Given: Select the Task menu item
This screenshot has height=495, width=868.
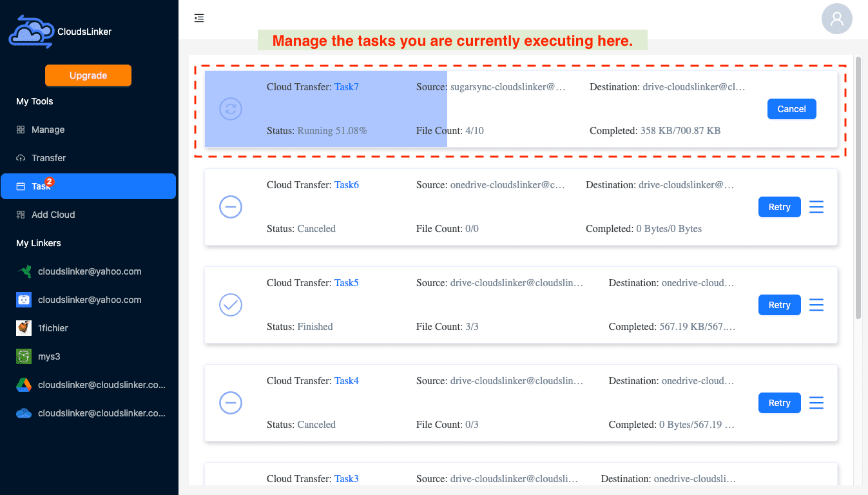Looking at the screenshot, I should (88, 186).
